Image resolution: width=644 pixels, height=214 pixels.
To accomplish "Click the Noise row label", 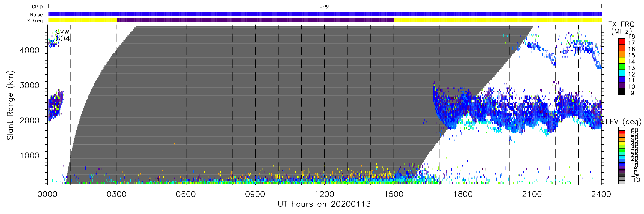I will pyautogui.click(x=36, y=15).
